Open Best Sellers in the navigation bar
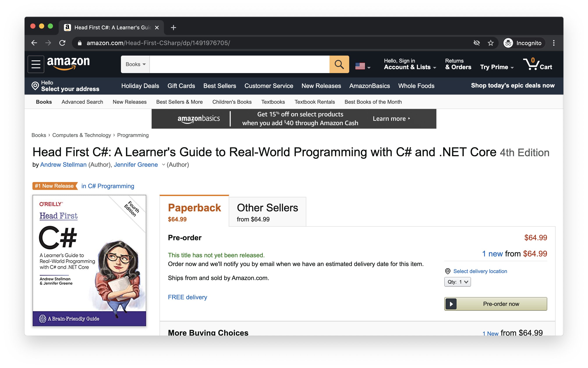588x368 pixels. (x=220, y=86)
